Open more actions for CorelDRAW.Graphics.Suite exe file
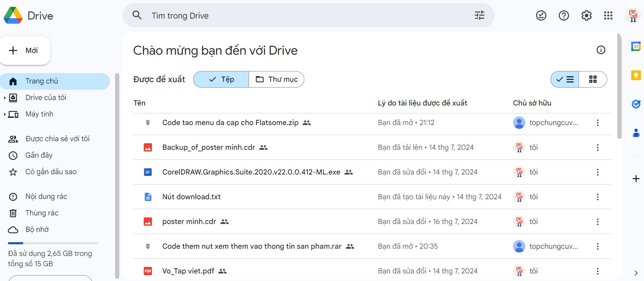This screenshot has width=644, height=281. [x=598, y=172]
